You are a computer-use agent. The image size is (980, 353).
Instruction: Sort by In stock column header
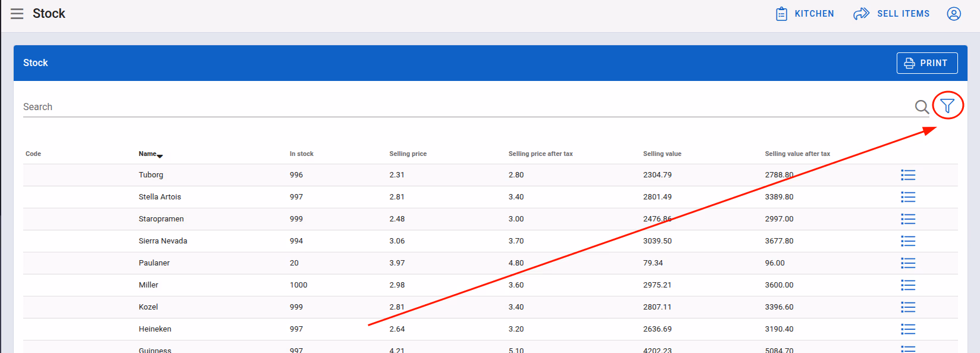tap(302, 154)
